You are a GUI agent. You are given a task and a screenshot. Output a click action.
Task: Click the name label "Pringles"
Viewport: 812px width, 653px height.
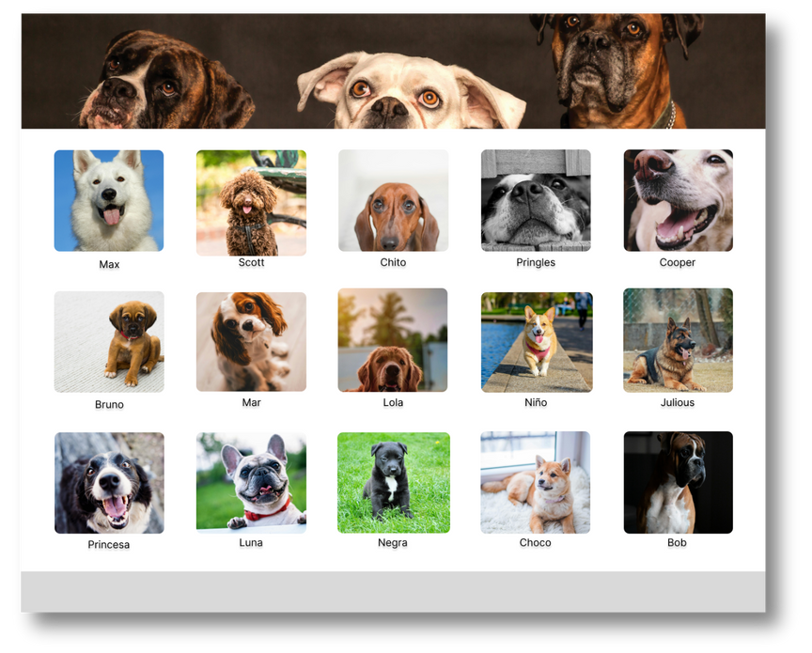coord(536,262)
